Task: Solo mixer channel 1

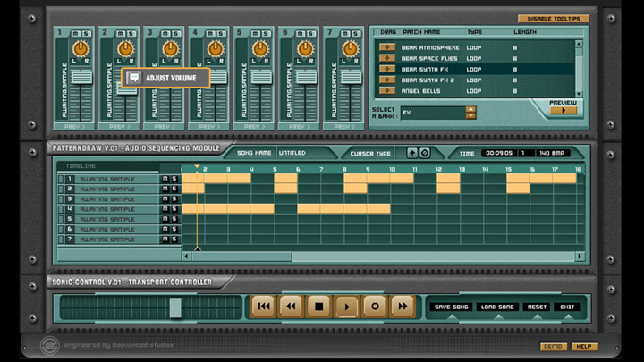Action: pos(86,33)
